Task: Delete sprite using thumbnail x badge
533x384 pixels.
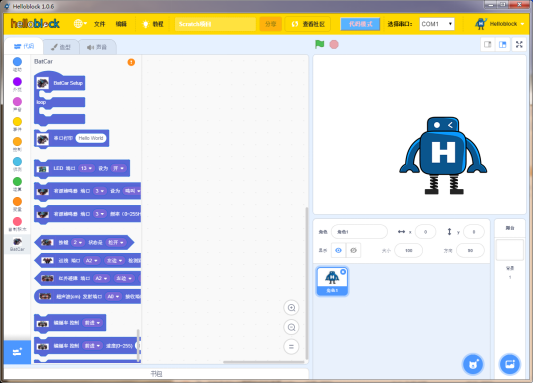Action: click(343, 272)
